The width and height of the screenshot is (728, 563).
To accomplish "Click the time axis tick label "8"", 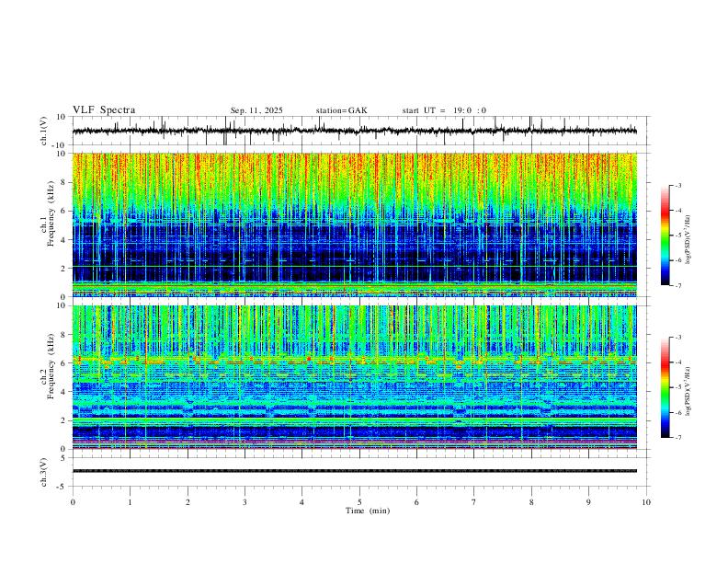I will click(x=531, y=502).
